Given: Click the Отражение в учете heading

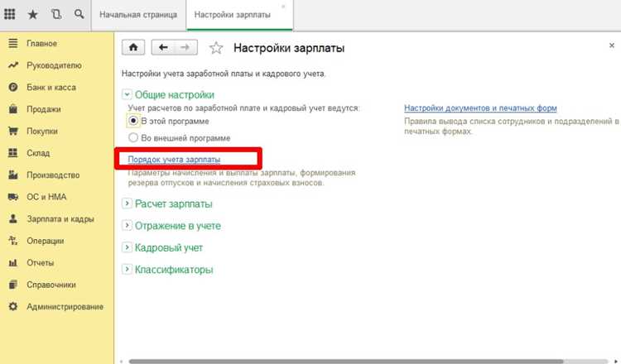Looking at the screenshot, I should pyautogui.click(x=178, y=226).
